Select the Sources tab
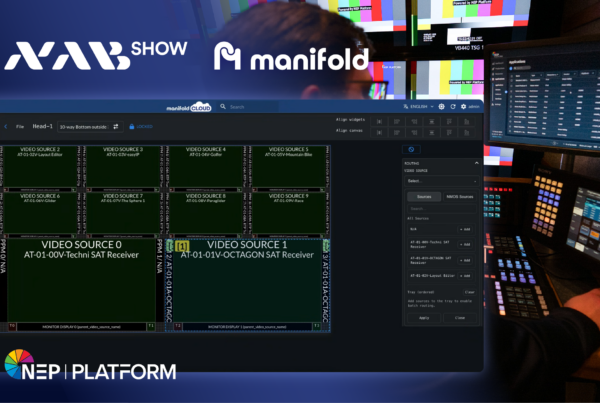Screen dimensions: 600x403 pos(424,197)
